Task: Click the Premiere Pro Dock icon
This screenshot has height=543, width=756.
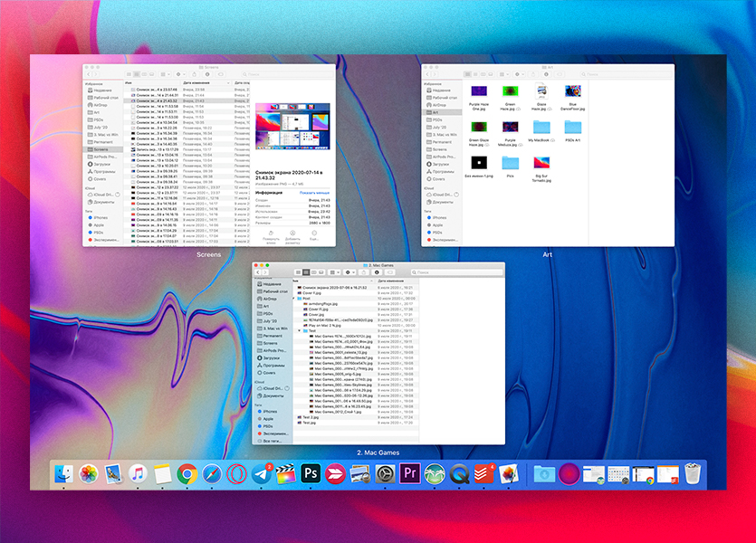Action: pos(408,473)
